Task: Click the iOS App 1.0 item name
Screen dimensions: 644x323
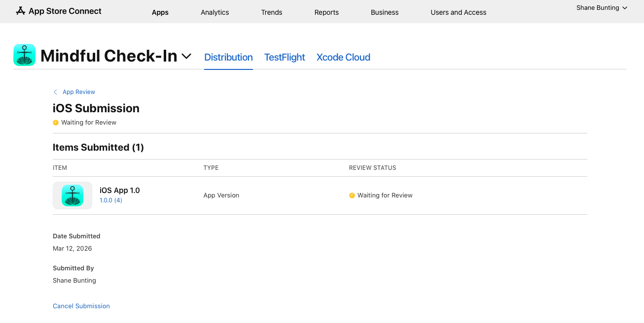Action: [120, 191]
